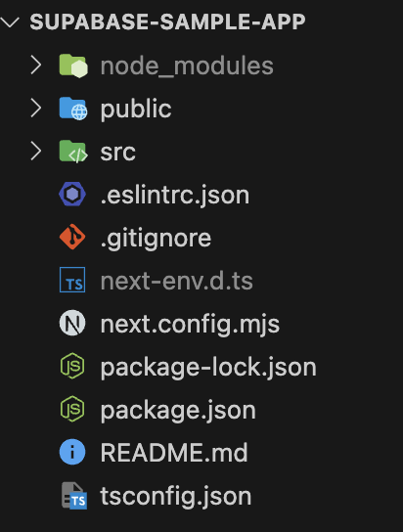Expand the public folder chevron
Screen dimensions: 403x532
click(36, 109)
